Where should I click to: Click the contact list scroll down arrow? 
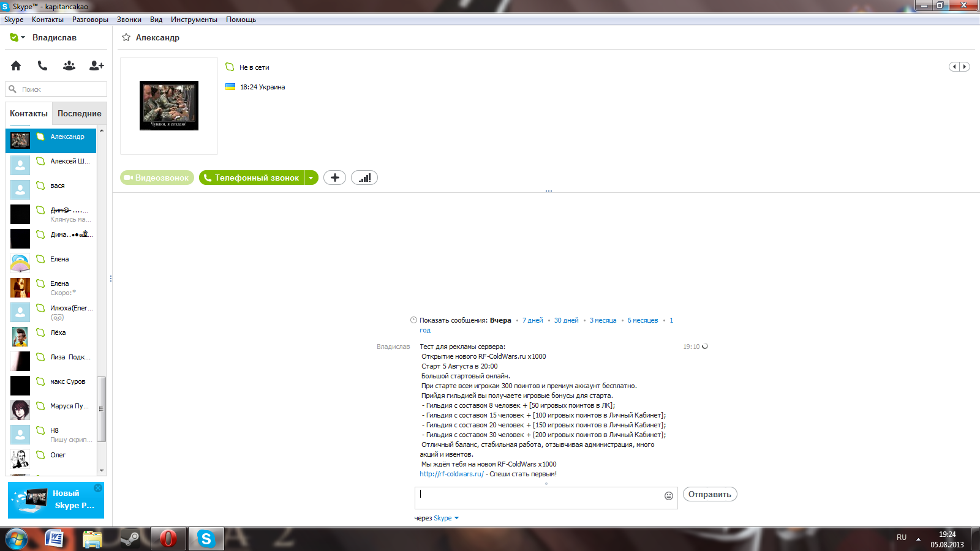coord(102,471)
